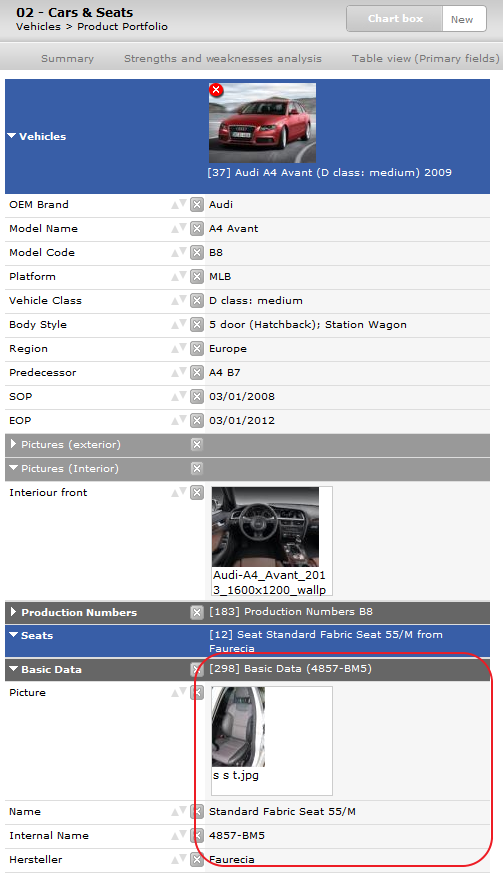Click the 4857-BM5 internal name value
This screenshot has height=873, width=503.
[237, 836]
